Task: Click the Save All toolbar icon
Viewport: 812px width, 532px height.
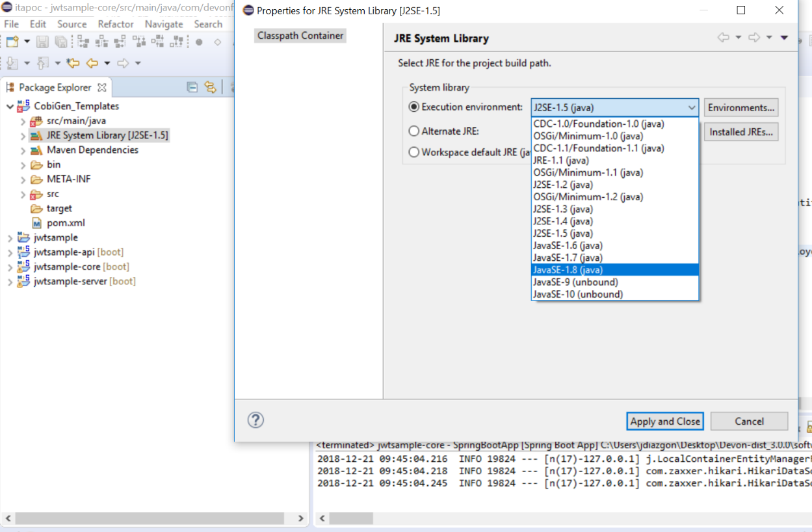Action: [x=60, y=42]
